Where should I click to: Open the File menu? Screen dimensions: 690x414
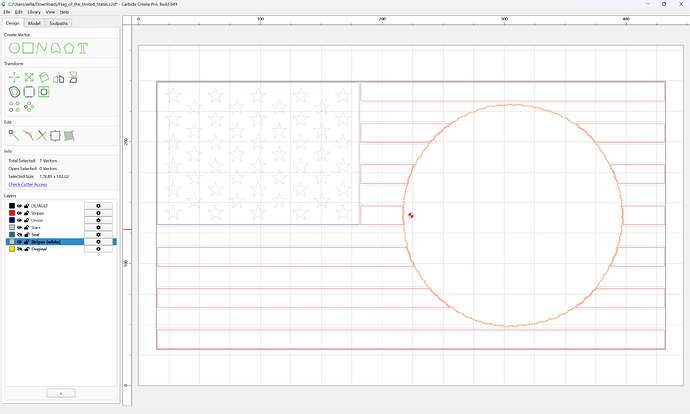tap(7, 12)
